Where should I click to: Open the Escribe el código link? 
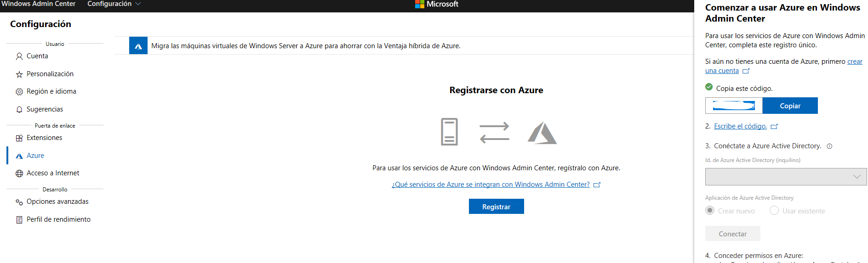pyautogui.click(x=740, y=126)
